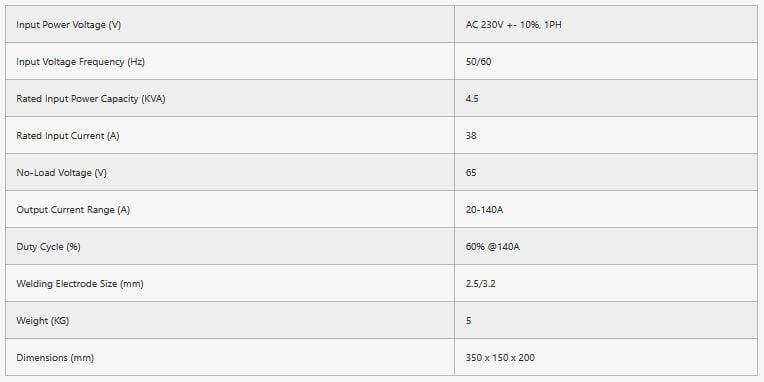Select the weight value 5
The image size is (764, 382).
469,321
